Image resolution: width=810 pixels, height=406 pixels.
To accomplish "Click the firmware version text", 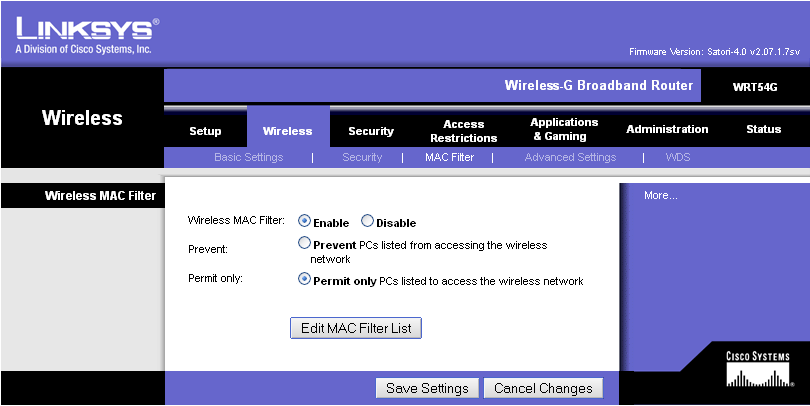I will 715,52.
